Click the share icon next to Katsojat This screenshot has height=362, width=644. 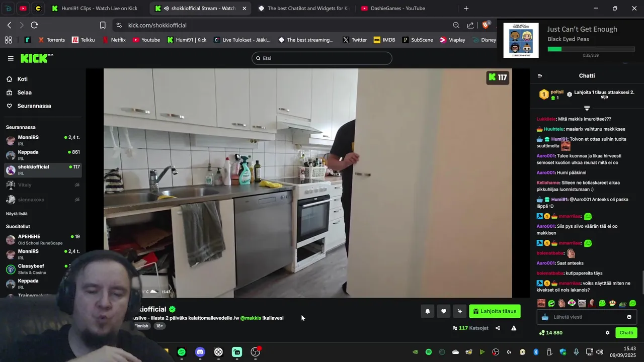pos(498,328)
